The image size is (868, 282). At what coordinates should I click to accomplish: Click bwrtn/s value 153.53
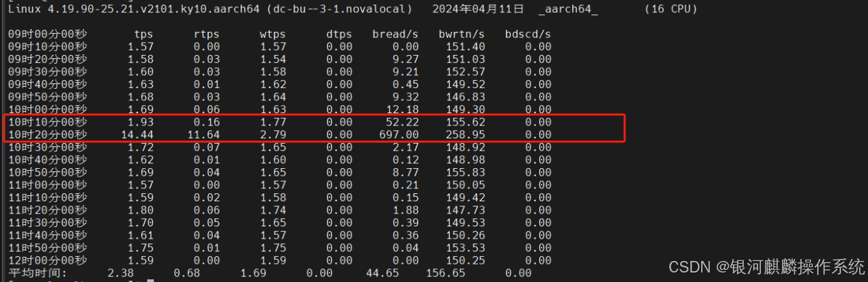[x=466, y=247]
